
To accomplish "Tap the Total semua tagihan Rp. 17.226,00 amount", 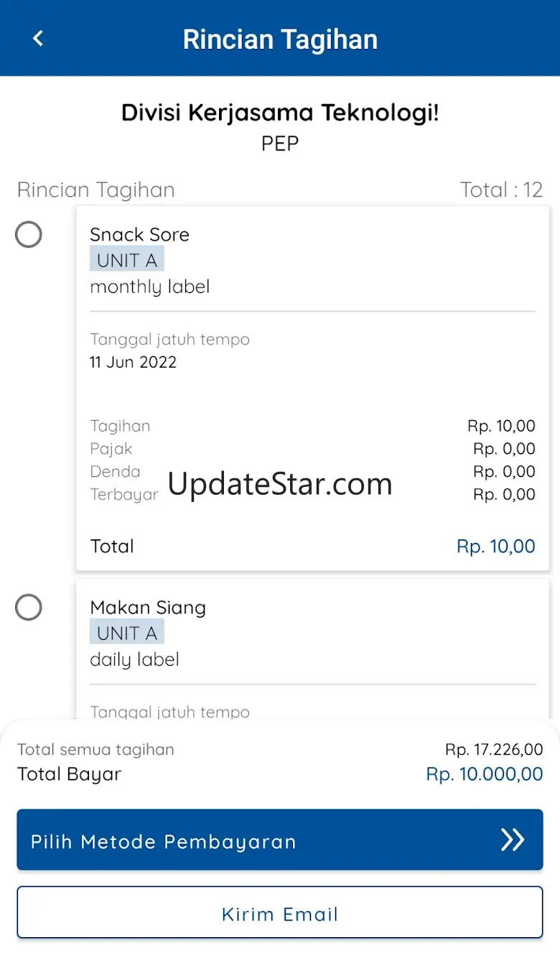I will pos(494,750).
